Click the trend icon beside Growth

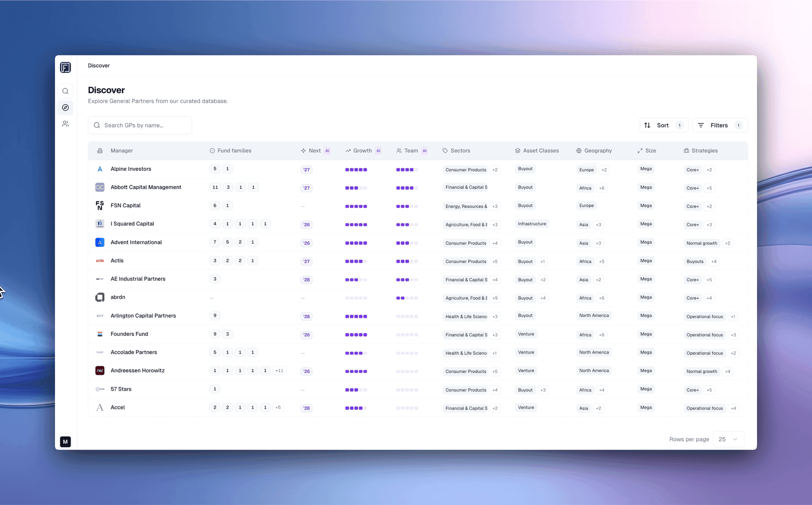348,151
